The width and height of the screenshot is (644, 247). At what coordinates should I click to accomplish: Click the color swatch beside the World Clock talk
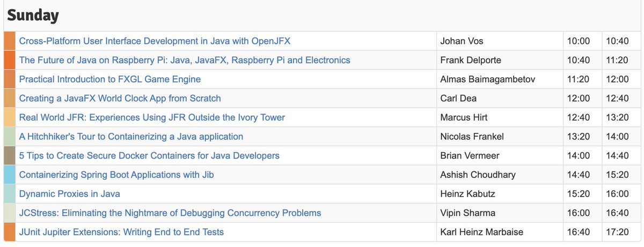[x=10, y=99]
